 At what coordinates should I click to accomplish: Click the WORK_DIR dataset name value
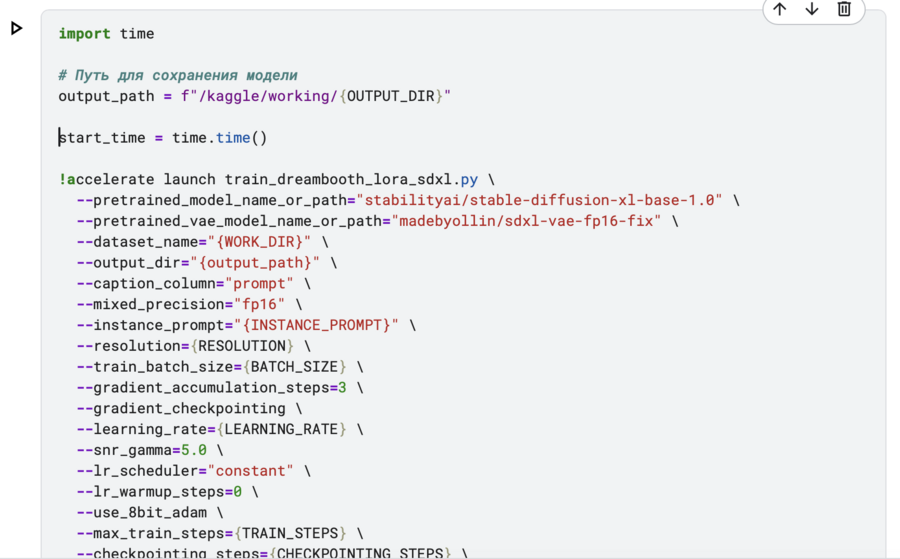(259, 242)
